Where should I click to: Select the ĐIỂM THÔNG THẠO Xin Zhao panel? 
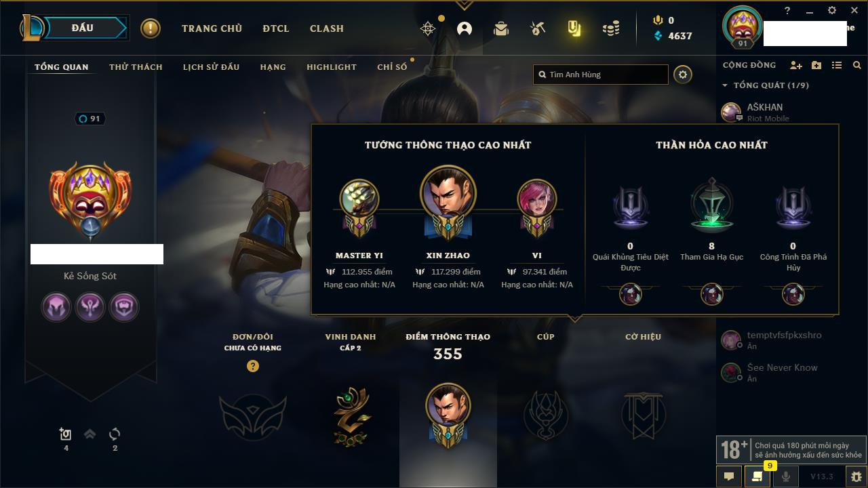448,405
